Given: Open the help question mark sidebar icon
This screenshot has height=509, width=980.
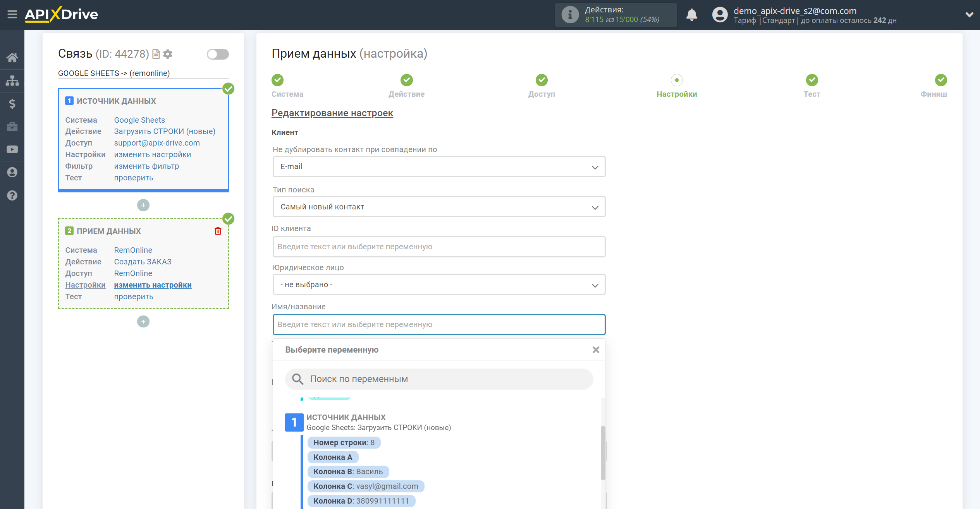Looking at the screenshot, I should (12, 195).
